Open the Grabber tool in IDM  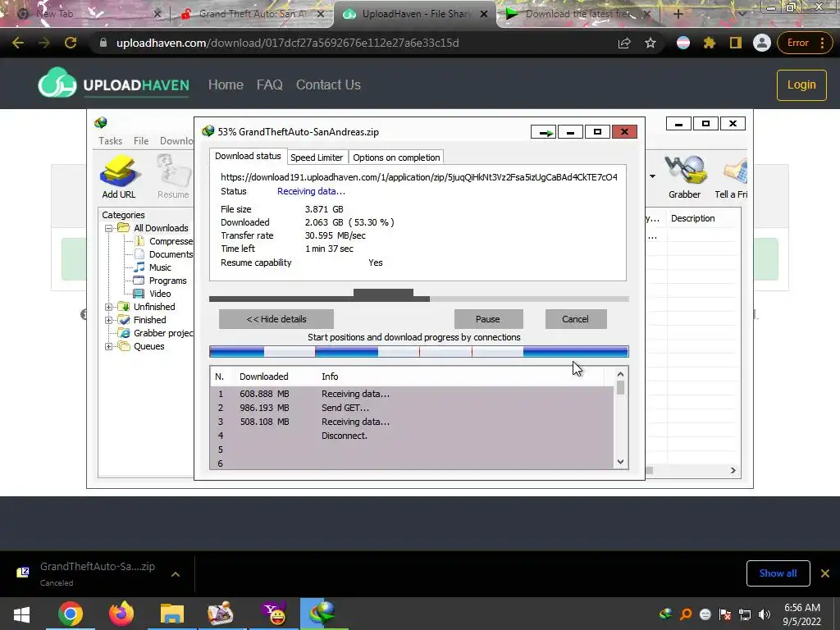click(684, 177)
